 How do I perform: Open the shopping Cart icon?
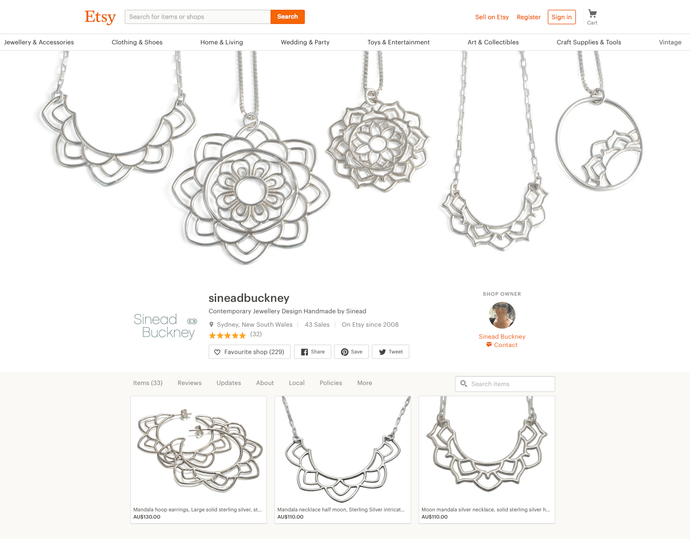[592, 17]
